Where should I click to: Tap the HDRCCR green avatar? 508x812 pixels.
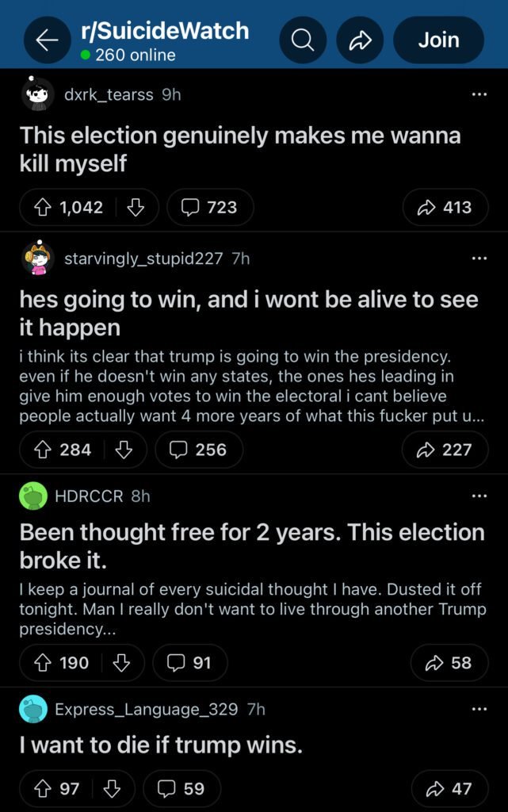point(33,496)
